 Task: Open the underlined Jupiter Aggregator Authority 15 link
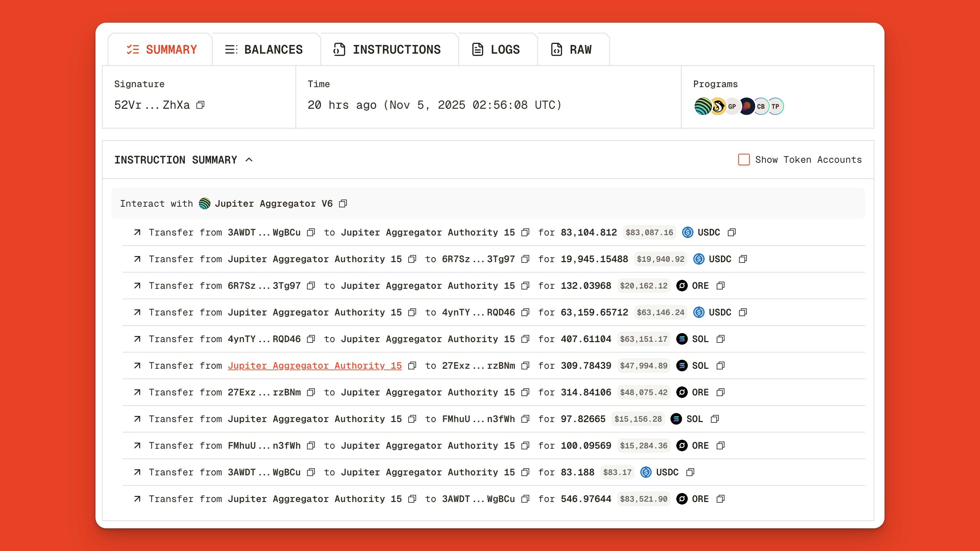tap(315, 366)
